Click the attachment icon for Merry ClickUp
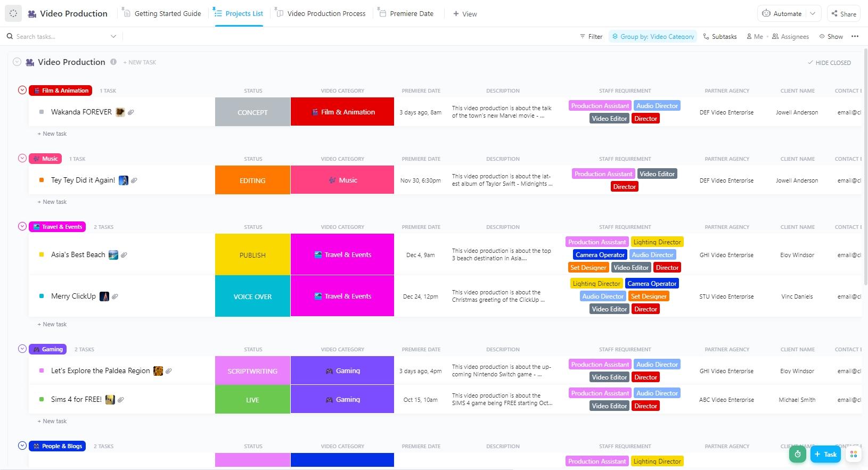 click(115, 296)
